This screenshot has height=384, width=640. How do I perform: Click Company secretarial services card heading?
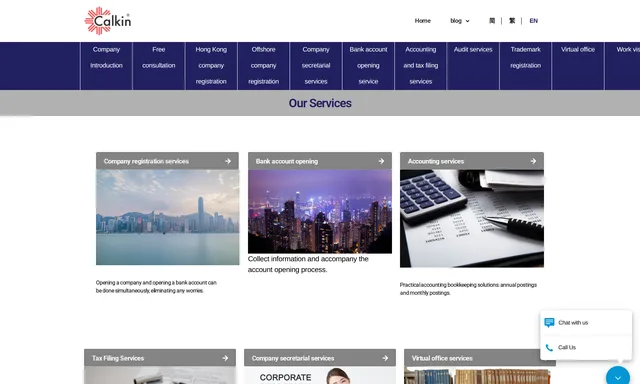click(293, 358)
